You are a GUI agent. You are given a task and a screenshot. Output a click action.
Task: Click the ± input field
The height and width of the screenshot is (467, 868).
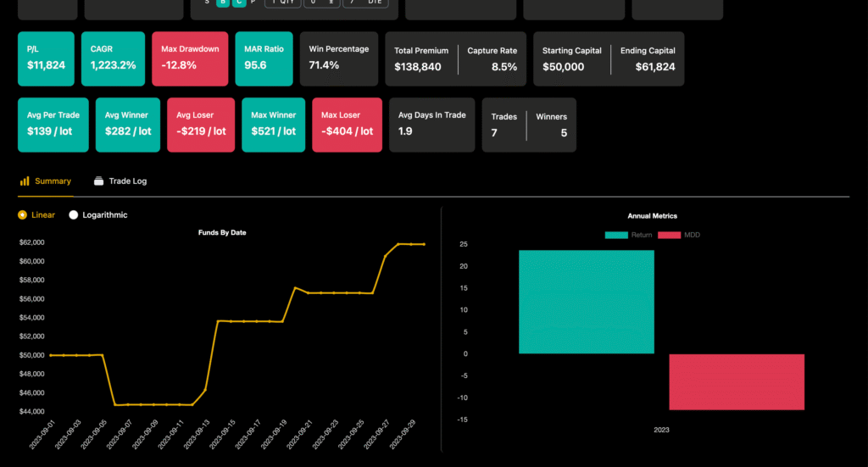(x=322, y=3)
